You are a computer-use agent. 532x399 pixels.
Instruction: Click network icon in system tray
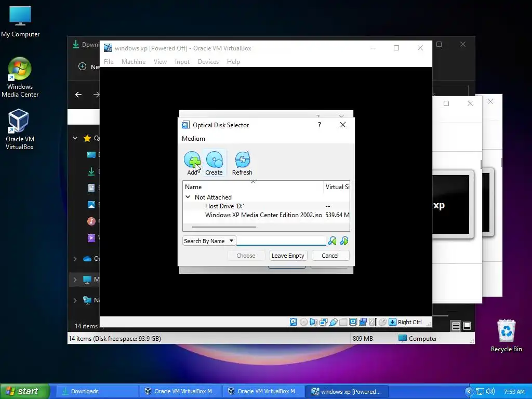tap(480, 392)
